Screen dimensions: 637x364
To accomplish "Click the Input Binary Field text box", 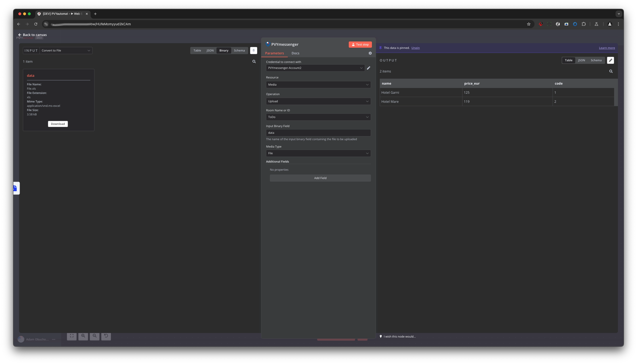I will (318, 133).
